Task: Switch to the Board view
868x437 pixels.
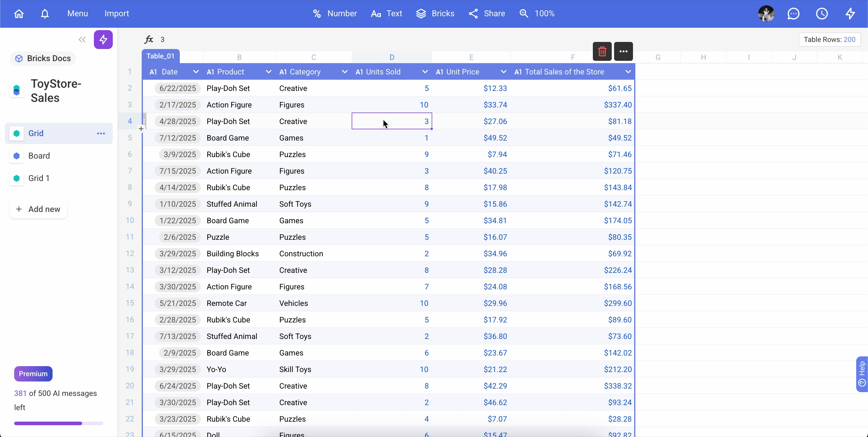Action: (x=39, y=156)
